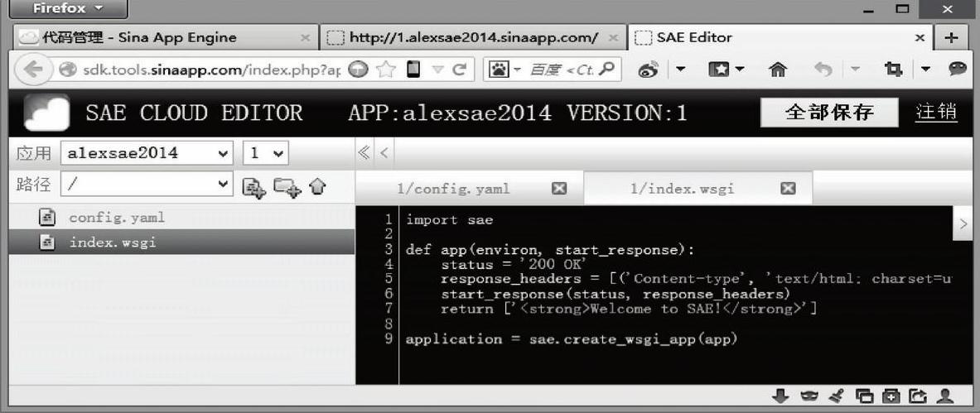980x413 pixels.
Task: Switch to the 1.alexsae2014.sinaapp.com browser tab
Action: click(x=473, y=37)
